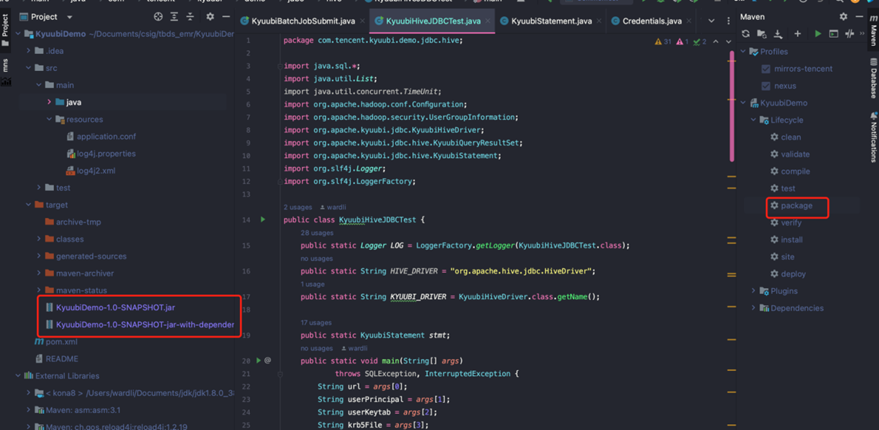Expand the Plugins node in Maven
The image size is (879, 430).
click(x=754, y=291)
